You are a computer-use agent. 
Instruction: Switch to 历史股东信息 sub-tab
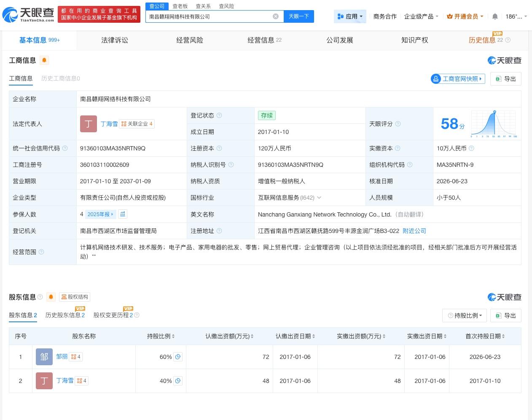coord(65,315)
